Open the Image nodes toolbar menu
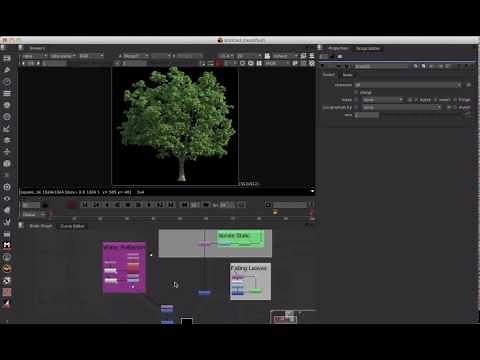This screenshot has height=360, width=480. (x=7, y=58)
